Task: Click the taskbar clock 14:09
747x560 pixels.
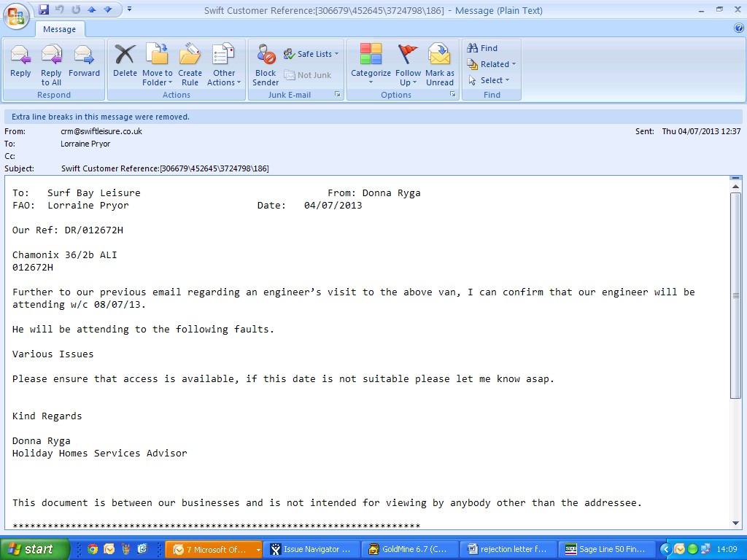Action: (727, 550)
